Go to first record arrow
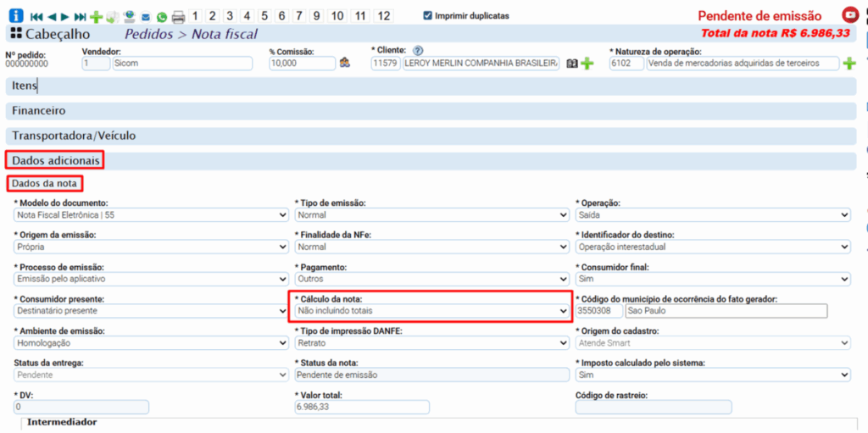 click(36, 17)
